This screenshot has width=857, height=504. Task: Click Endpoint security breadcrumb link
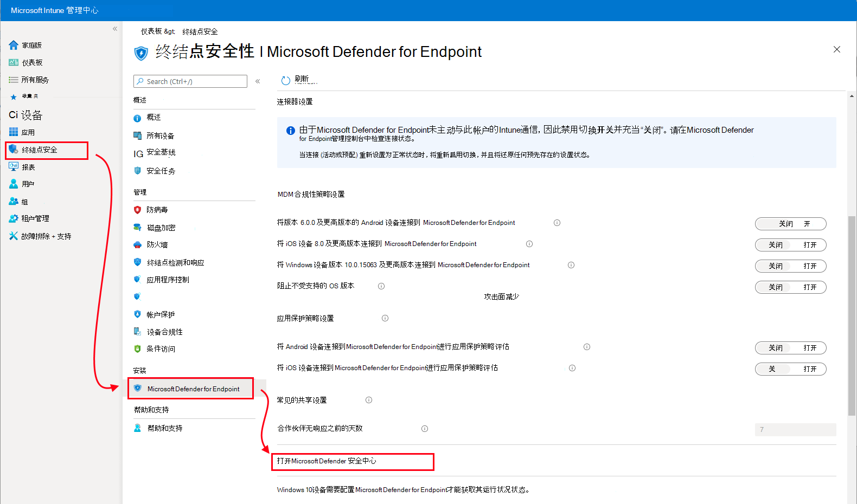200,31
